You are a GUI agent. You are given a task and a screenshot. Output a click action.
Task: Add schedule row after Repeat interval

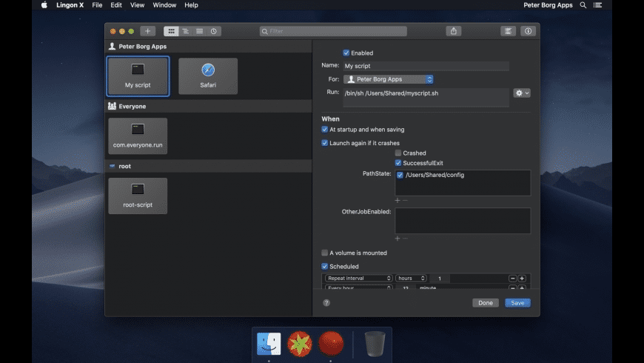522,279
